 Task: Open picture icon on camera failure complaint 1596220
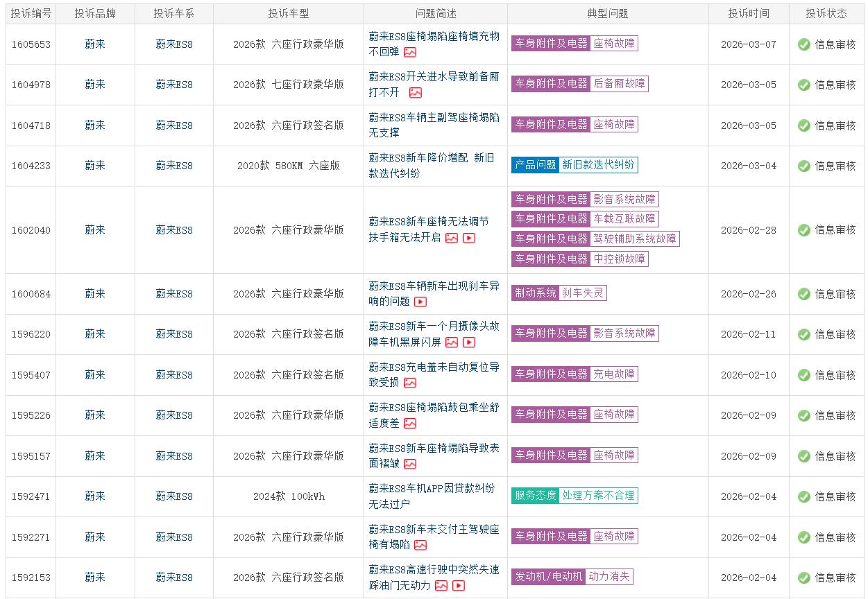point(452,342)
